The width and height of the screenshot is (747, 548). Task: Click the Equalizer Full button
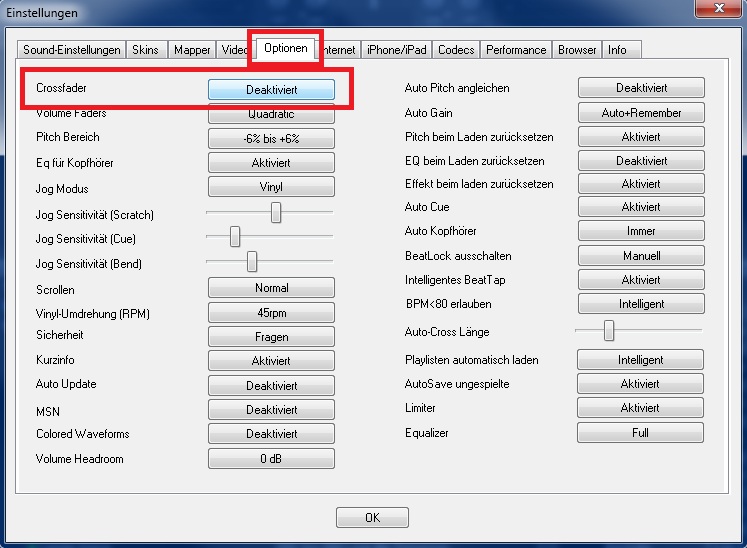[640, 433]
